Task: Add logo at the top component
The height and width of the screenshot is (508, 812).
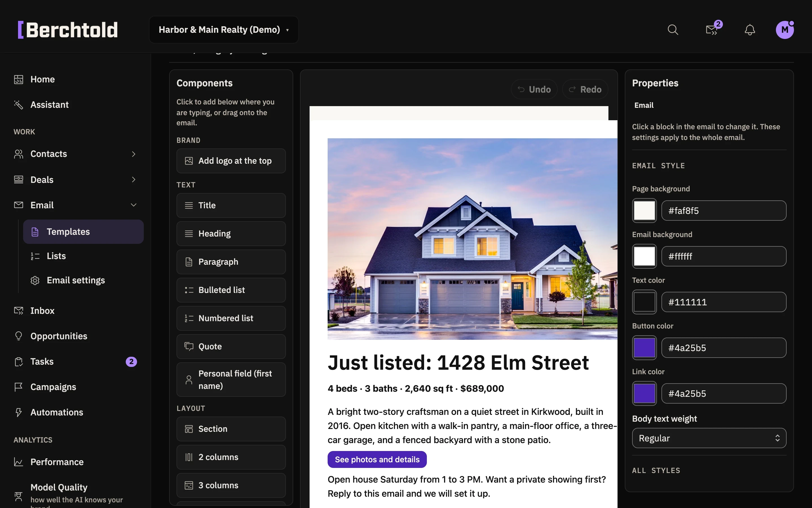Action: [231, 161]
